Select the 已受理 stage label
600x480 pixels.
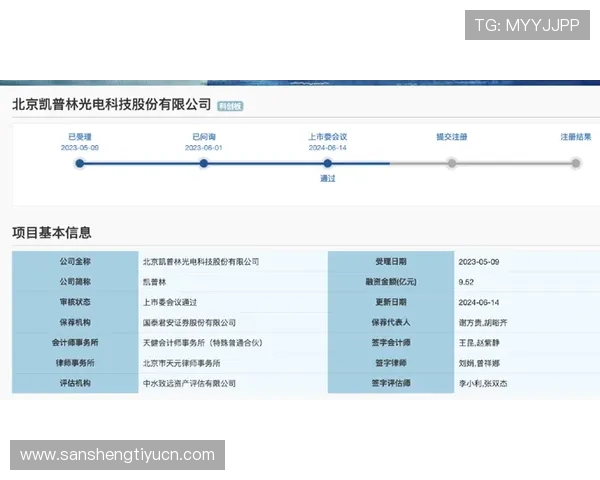click(x=80, y=137)
